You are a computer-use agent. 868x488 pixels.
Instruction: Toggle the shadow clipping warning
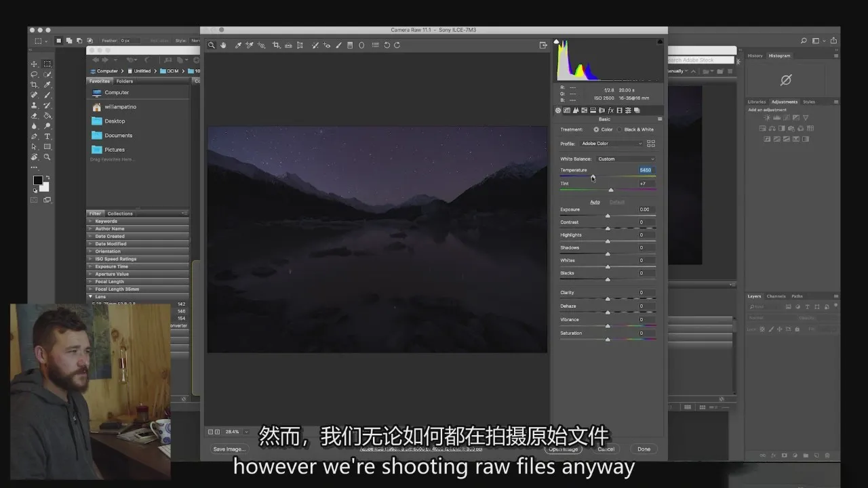click(x=557, y=42)
